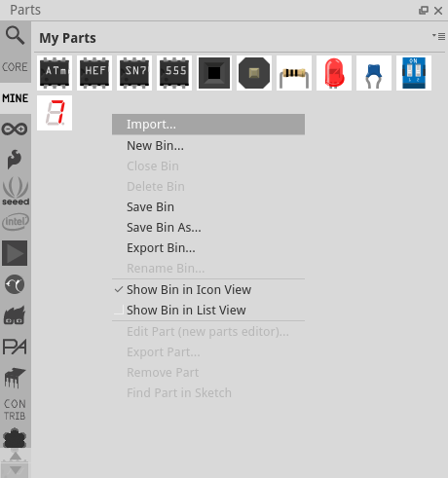Click the tab bar up arrow
The height and width of the screenshot is (478, 448).
16,456
